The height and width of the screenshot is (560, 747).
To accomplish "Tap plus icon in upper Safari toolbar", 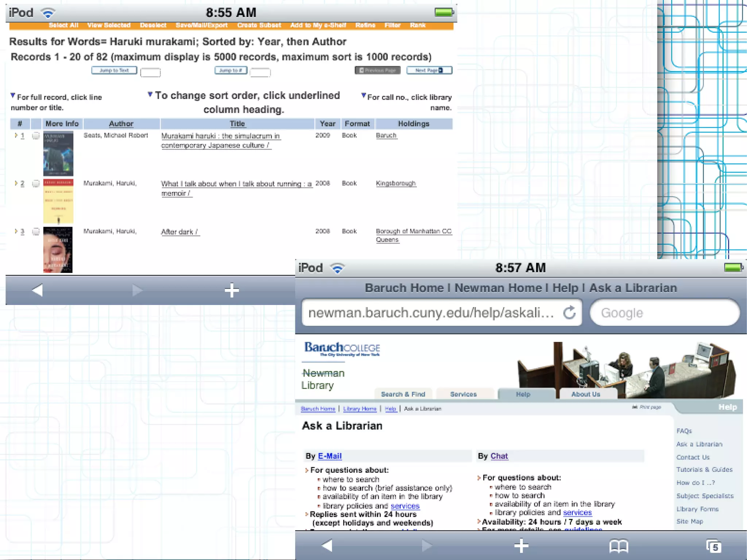I will tap(232, 290).
